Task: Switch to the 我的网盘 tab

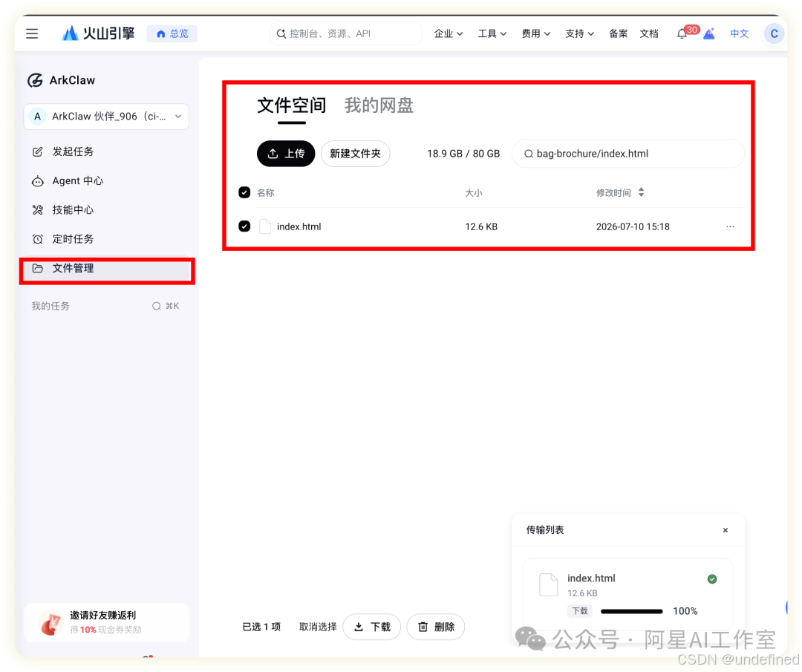Action: point(379,105)
